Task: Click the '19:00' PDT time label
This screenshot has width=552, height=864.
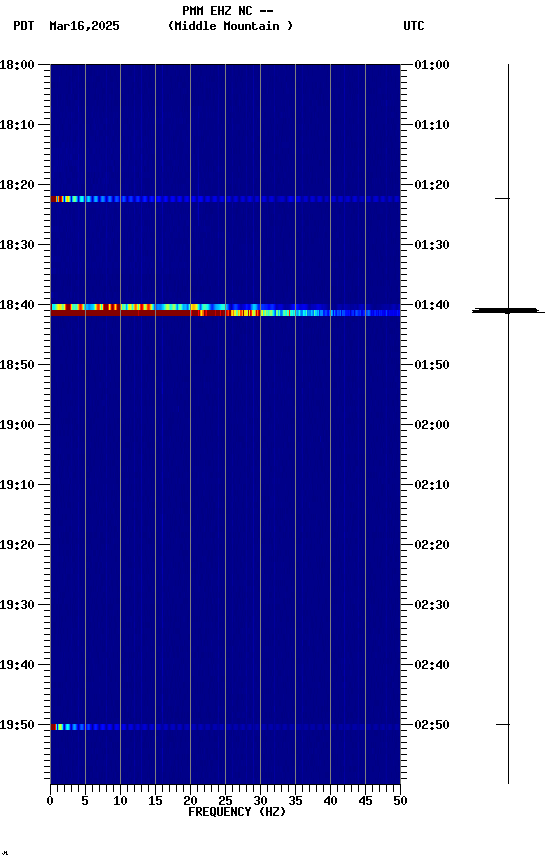Action: [x=17, y=425]
